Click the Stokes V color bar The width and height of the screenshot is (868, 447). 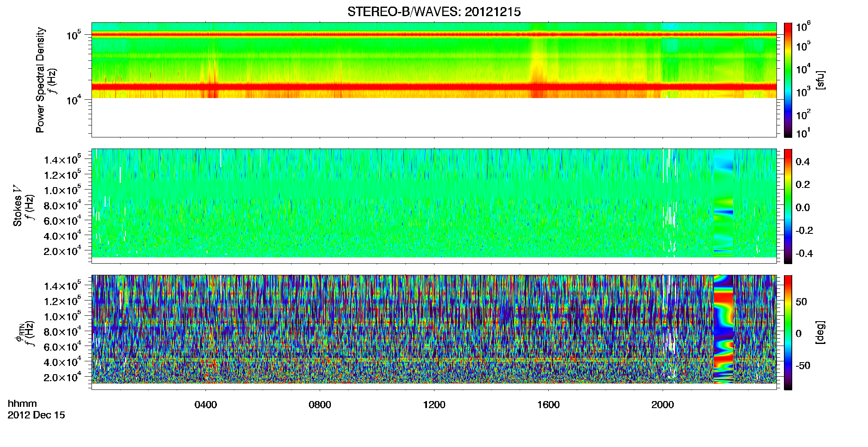click(x=788, y=206)
